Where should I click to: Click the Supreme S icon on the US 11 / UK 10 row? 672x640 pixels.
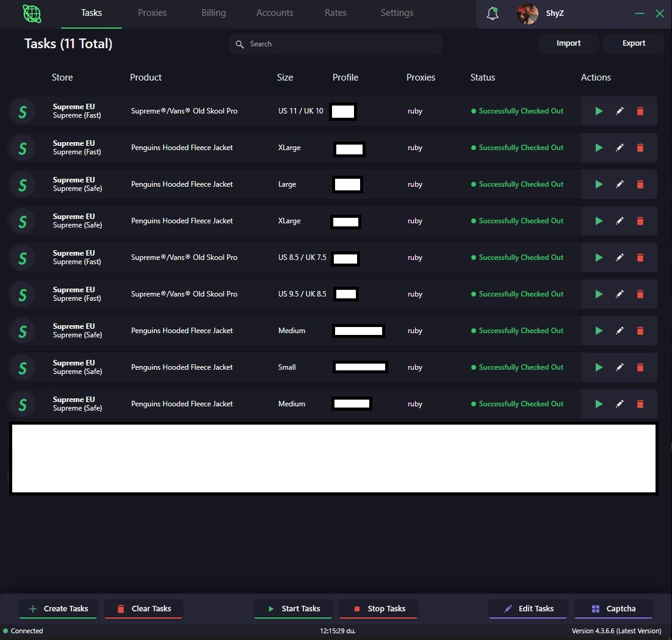click(x=23, y=112)
